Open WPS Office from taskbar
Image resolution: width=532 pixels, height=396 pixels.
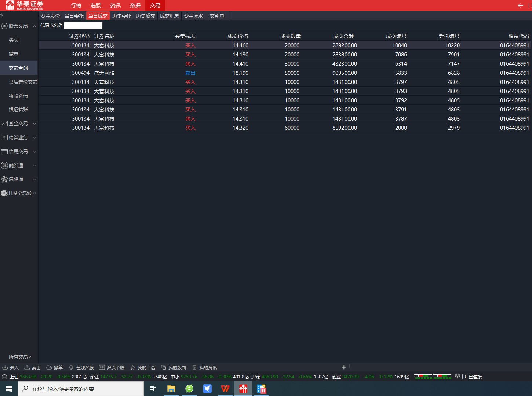[225, 389]
